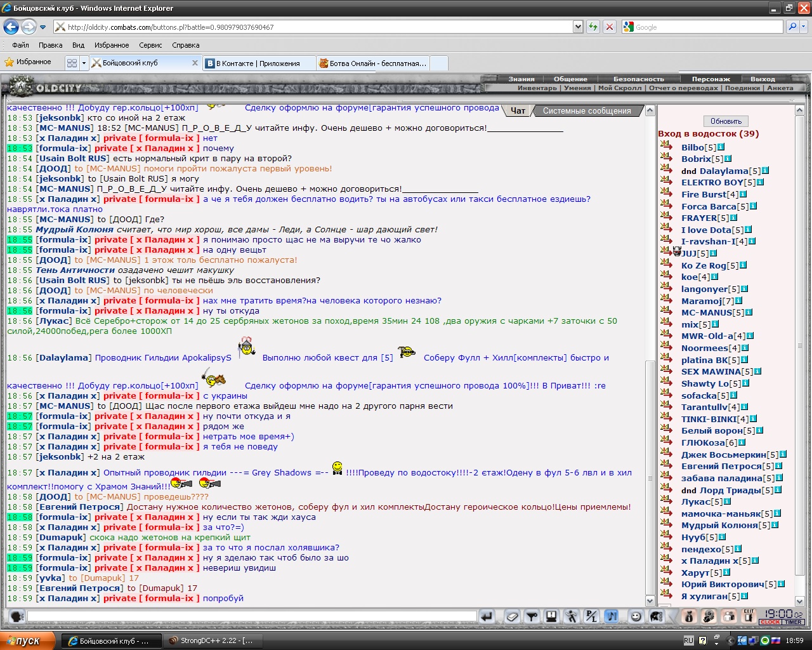Click the send message arrow button
812x650 pixels.
click(487, 616)
